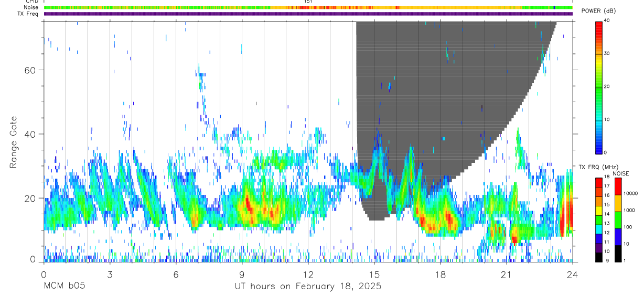Click the 'UT hours on February 18, 2025' axis title
This screenshot has width=644, height=297.
(x=308, y=287)
